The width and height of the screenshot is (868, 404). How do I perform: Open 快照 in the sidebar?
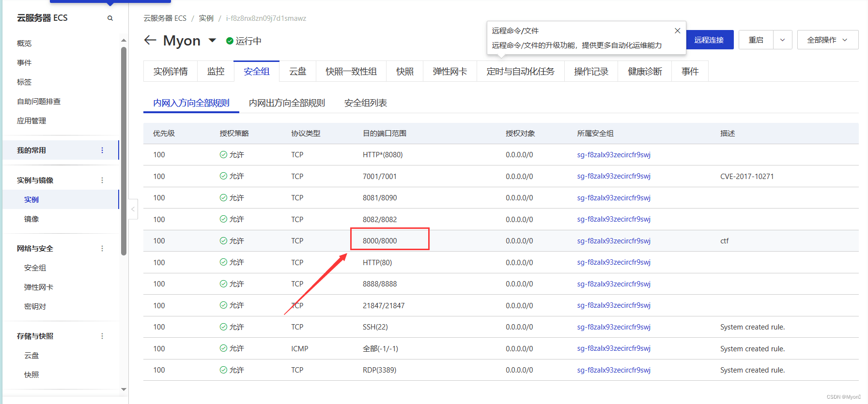(31, 374)
